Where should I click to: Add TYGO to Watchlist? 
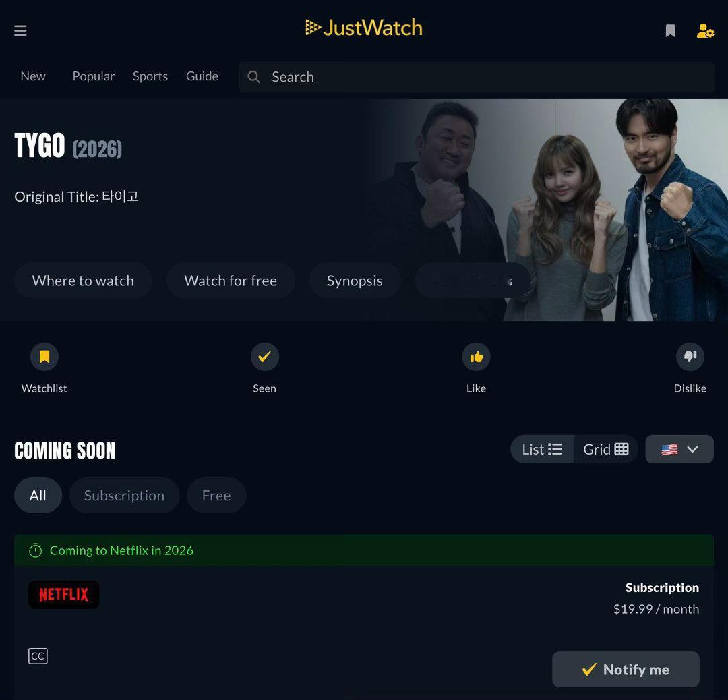pyautogui.click(x=44, y=357)
